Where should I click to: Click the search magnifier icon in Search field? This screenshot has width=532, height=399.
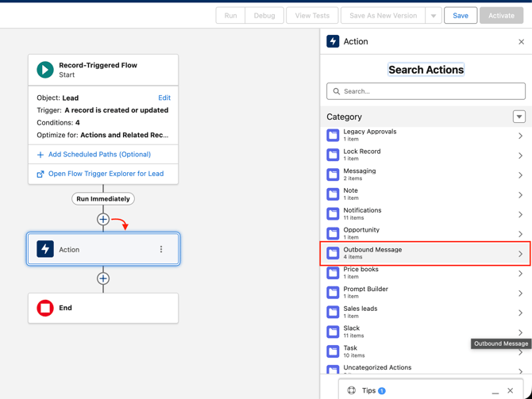click(336, 91)
